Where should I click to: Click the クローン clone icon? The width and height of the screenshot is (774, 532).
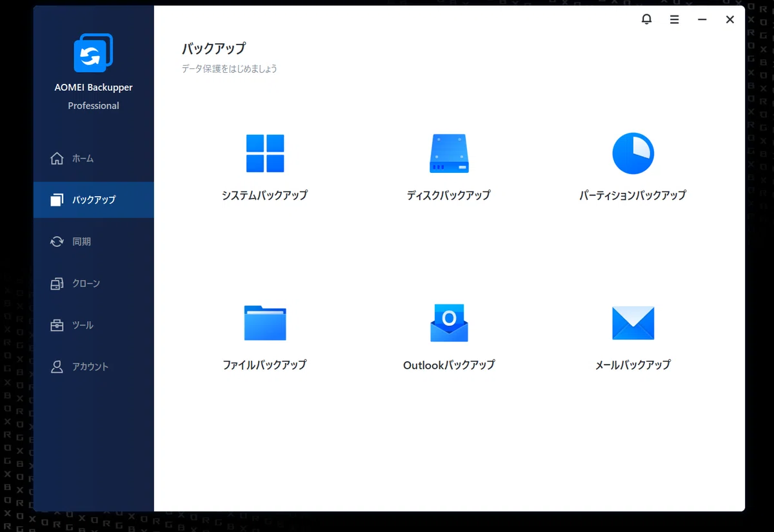click(57, 283)
